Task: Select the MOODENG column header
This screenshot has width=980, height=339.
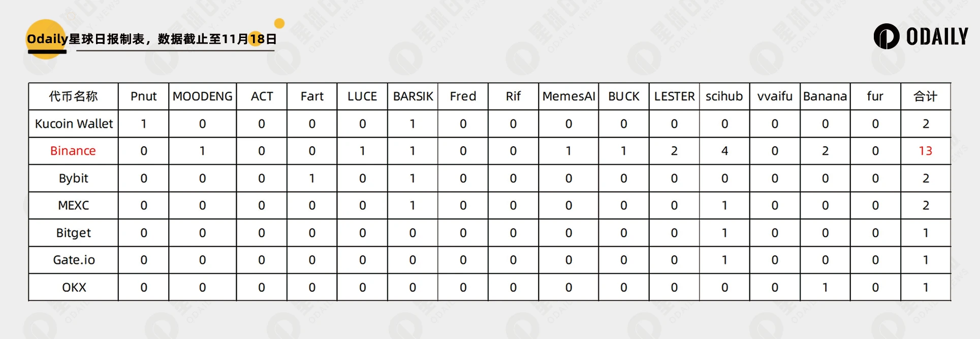Action: point(202,96)
